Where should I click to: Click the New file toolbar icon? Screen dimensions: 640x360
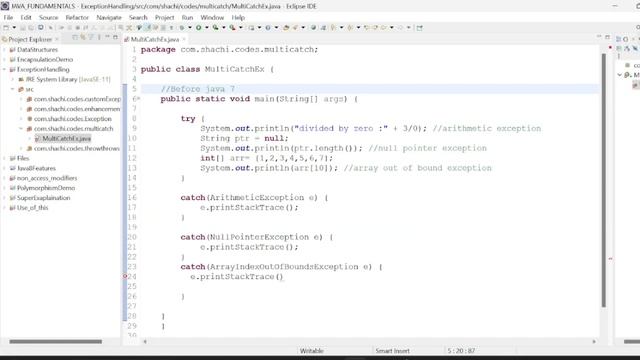tap(6, 28)
